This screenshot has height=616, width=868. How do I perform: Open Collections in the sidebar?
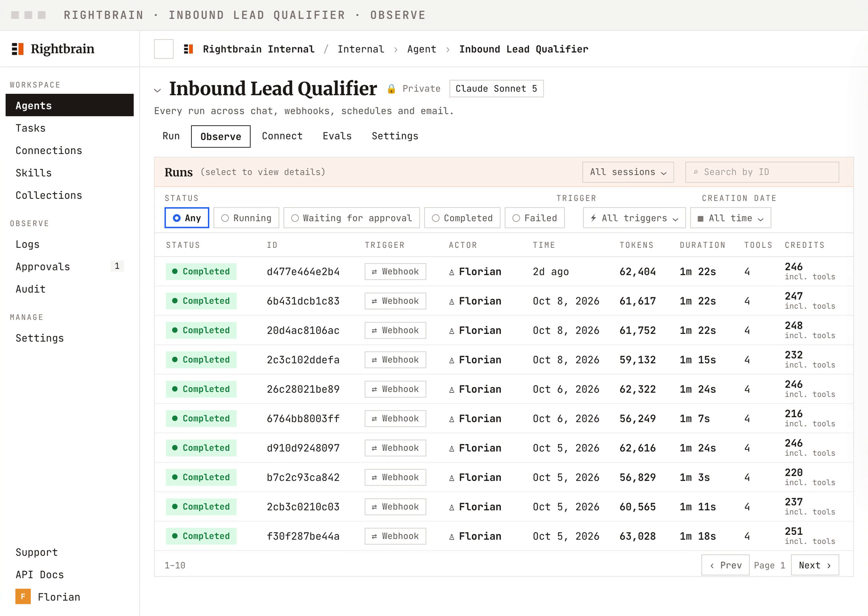click(x=69, y=195)
